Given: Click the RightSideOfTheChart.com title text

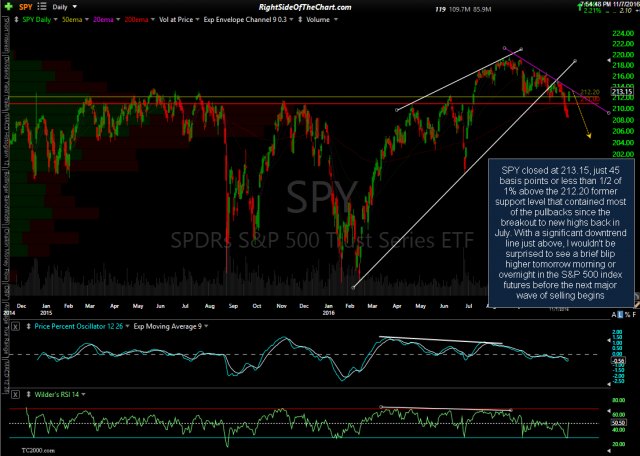Looking at the screenshot, I should 305,7.
